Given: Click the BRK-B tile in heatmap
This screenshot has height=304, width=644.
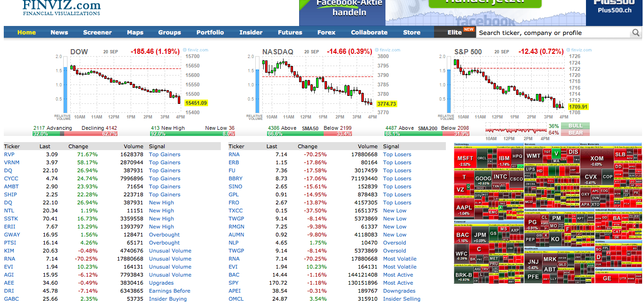Looking at the screenshot, I should tap(463, 276).
